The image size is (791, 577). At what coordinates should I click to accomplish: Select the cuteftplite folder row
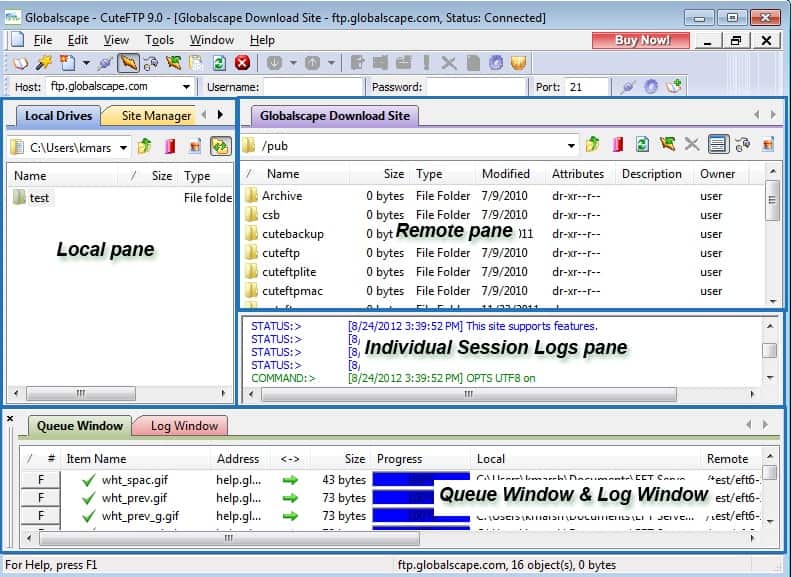point(502,272)
